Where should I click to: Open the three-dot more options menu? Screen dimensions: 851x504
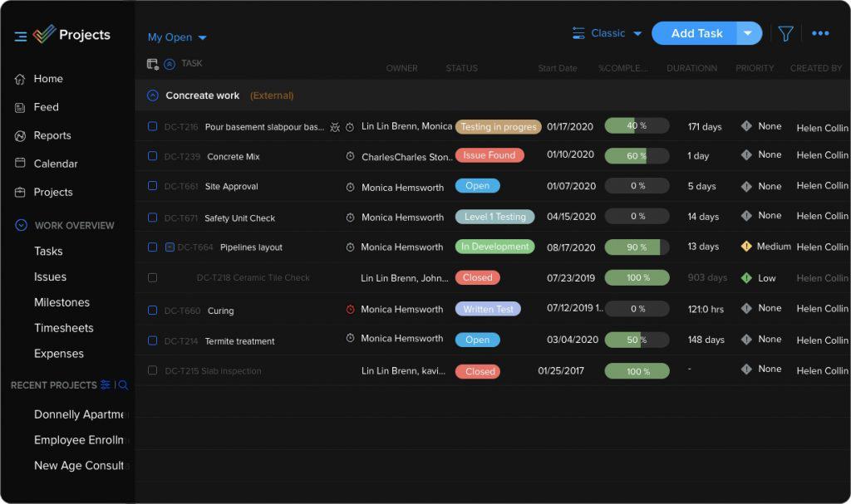(x=820, y=34)
